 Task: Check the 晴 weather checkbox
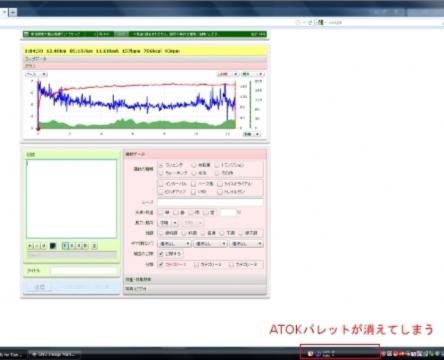pyautogui.click(x=161, y=212)
